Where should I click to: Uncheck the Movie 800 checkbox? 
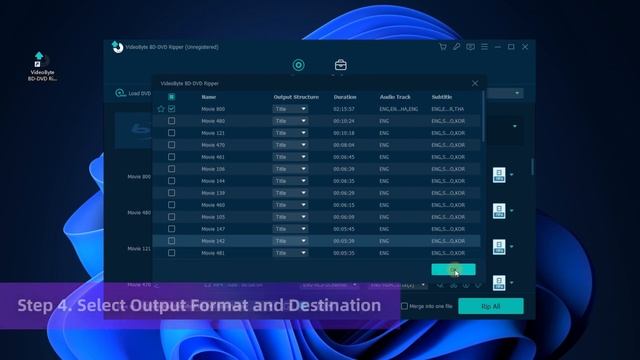tap(171, 109)
